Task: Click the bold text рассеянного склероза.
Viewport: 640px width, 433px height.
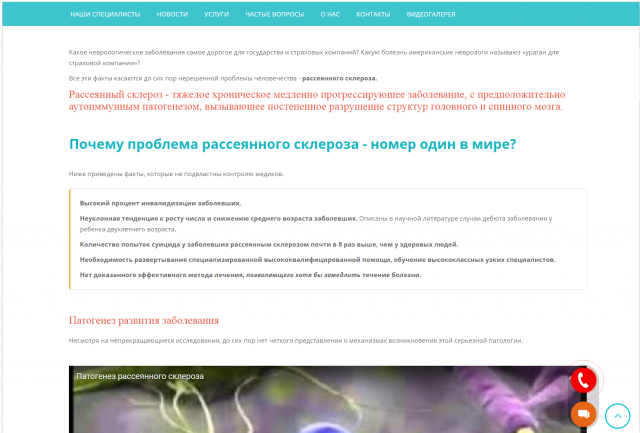Action: 340,78
